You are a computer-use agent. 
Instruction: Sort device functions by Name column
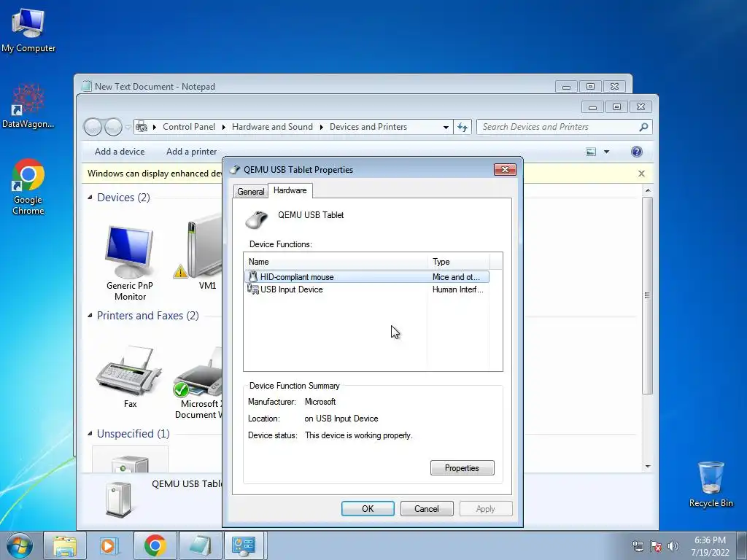336,262
